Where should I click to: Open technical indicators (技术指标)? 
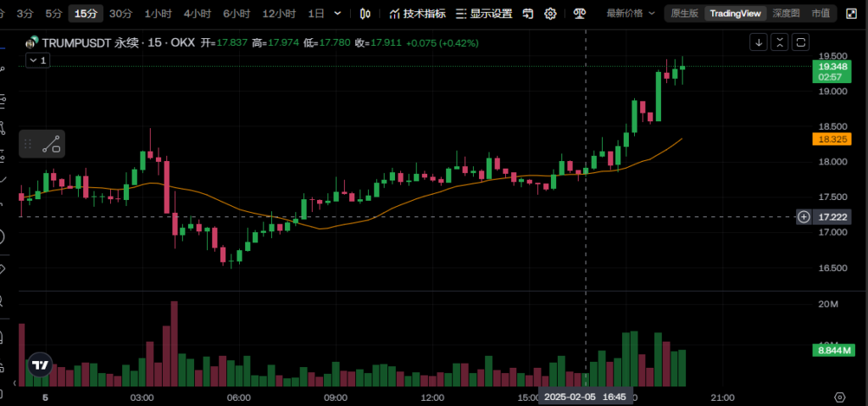click(x=417, y=14)
